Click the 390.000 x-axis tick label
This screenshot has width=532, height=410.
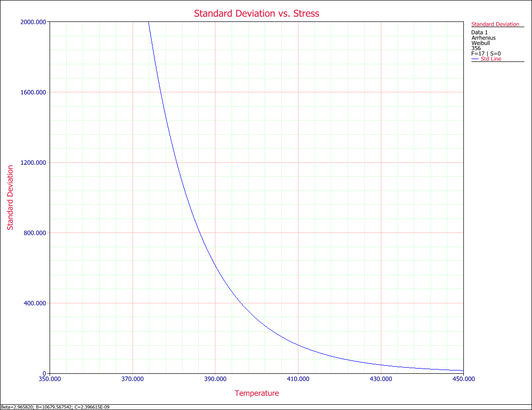pos(215,380)
